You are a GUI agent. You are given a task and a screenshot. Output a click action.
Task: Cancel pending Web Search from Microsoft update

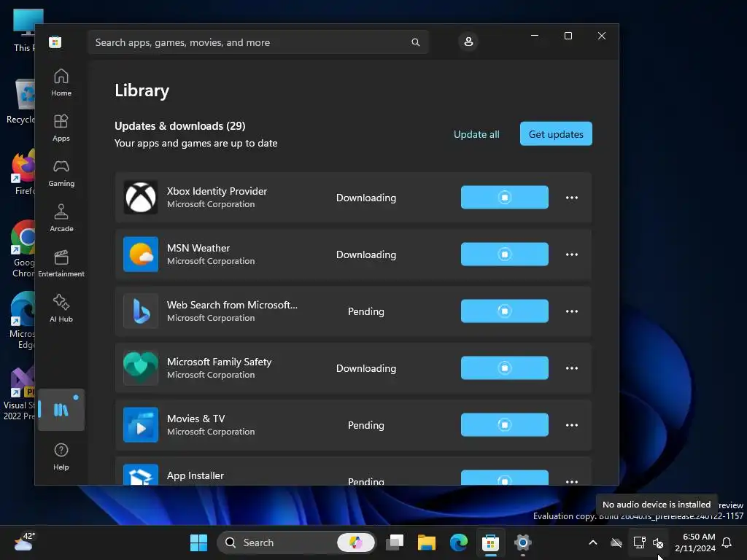(x=505, y=311)
